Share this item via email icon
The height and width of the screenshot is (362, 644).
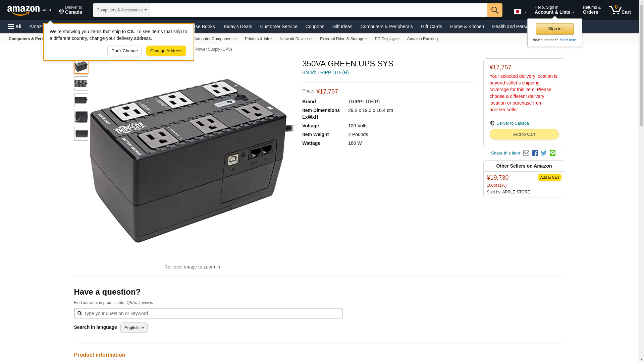(526, 153)
